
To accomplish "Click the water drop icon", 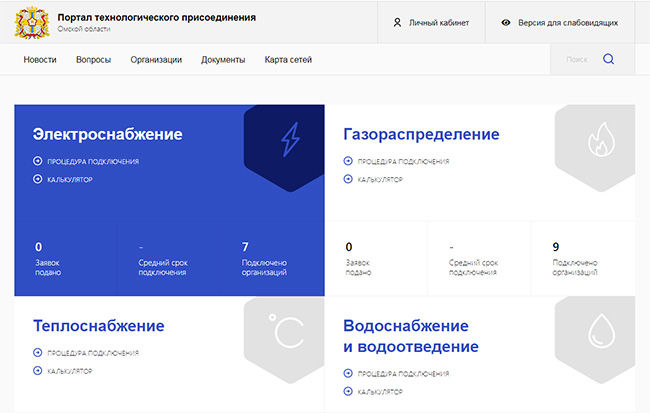I will coord(599,332).
